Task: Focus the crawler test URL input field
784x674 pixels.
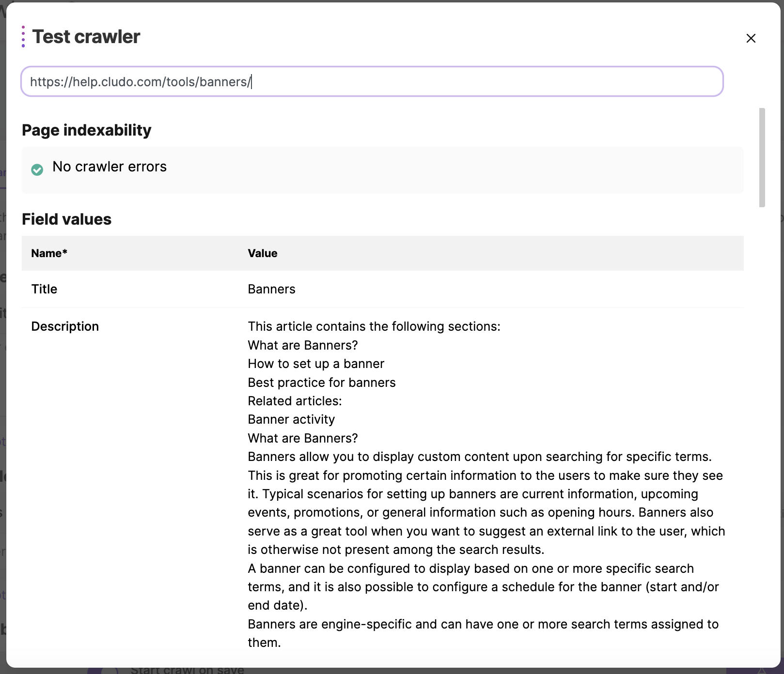Action: [372, 82]
